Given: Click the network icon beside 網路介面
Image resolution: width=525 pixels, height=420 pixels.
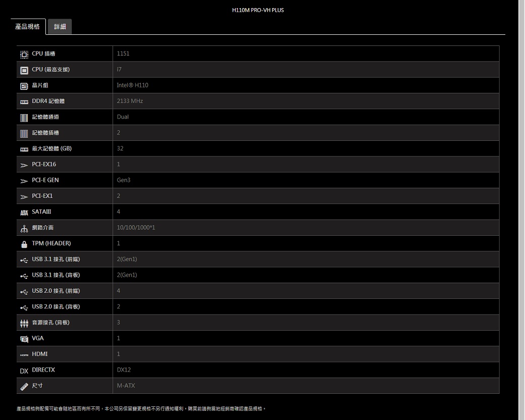Looking at the screenshot, I should (x=24, y=228).
